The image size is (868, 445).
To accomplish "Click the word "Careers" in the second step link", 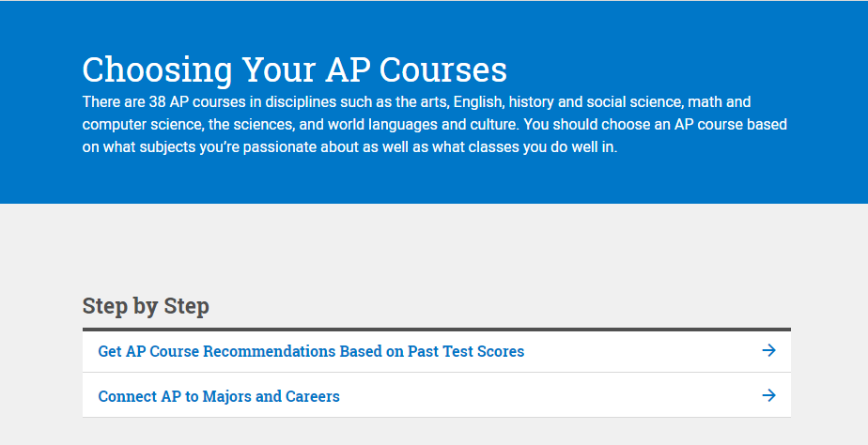I will click(x=312, y=396).
